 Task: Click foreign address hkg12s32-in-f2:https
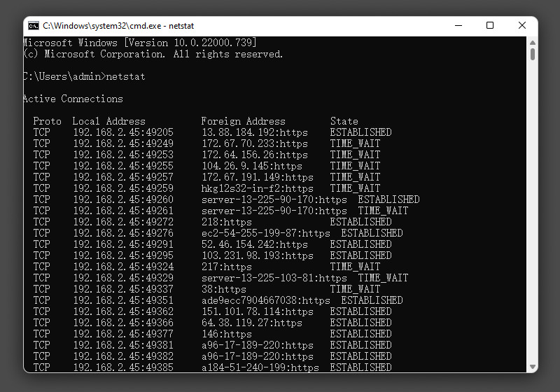point(258,188)
